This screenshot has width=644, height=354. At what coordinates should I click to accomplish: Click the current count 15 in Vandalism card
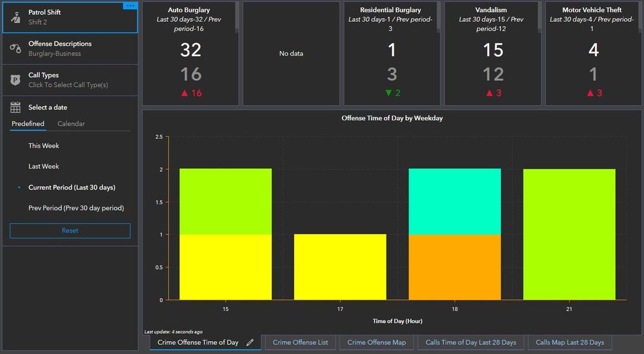(493, 50)
